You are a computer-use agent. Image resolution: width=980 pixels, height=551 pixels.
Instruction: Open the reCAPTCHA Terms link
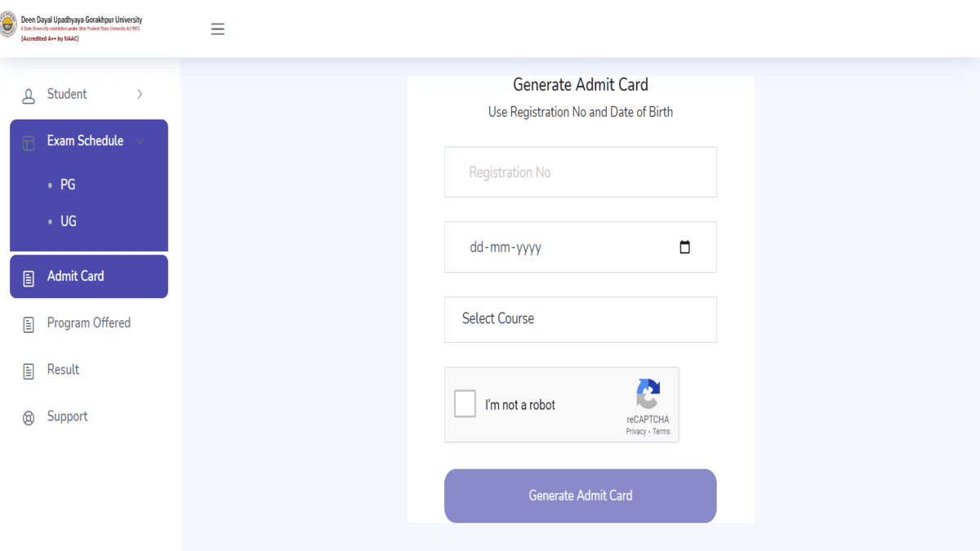[x=661, y=432]
